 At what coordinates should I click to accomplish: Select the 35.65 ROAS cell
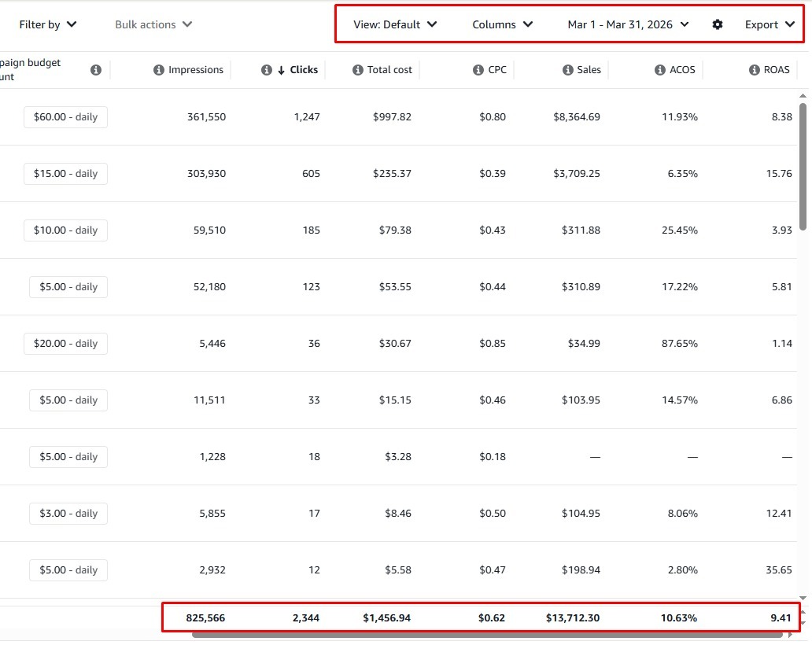pos(780,570)
